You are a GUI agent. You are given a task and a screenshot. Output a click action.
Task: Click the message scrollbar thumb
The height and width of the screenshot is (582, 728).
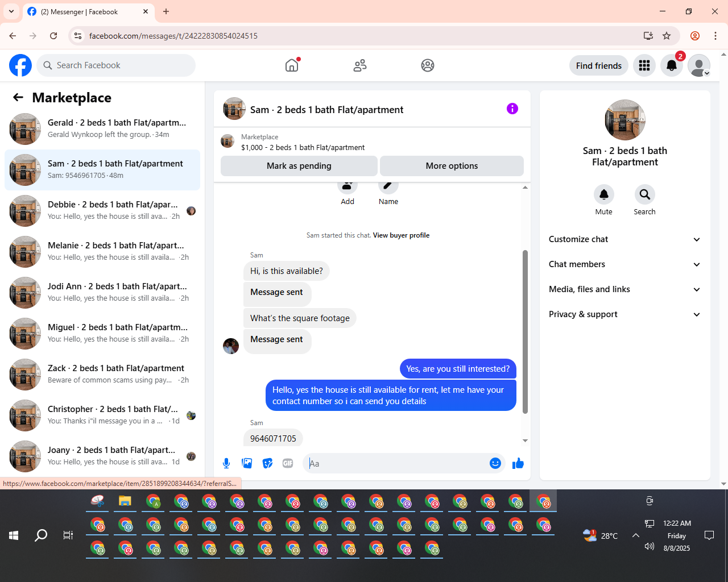[525, 332]
